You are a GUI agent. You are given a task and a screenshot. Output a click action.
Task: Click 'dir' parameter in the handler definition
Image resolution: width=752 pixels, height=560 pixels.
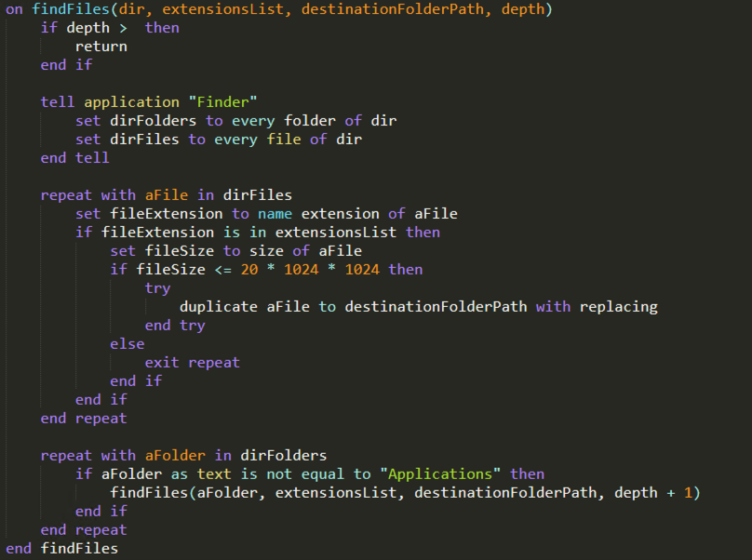click(x=132, y=9)
